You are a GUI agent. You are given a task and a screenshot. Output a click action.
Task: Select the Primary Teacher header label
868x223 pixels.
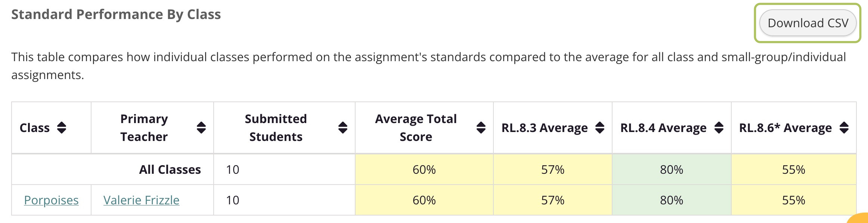tap(144, 128)
